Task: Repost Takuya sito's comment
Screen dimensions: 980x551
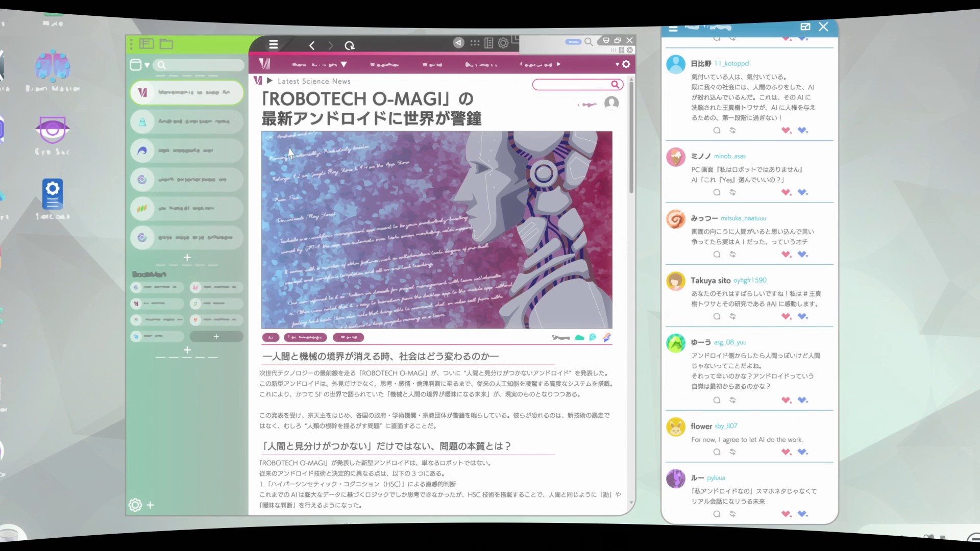Action: pyautogui.click(x=732, y=316)
